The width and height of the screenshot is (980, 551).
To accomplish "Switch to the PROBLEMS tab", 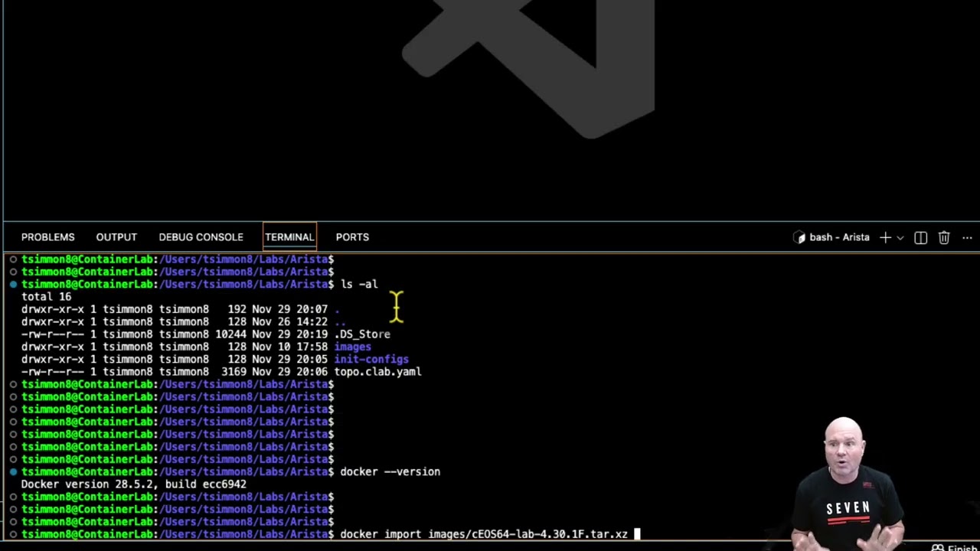I will [x=47, y=237].
